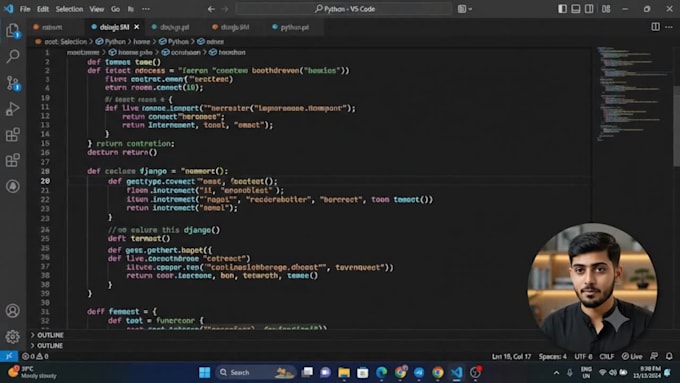Toggle the microphone tray icon

point(569,372)
